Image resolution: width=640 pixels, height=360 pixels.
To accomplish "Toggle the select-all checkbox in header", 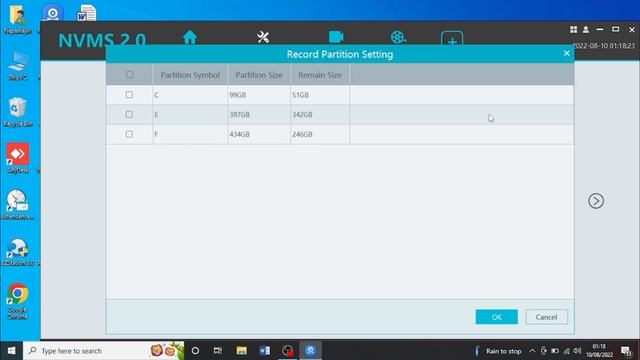I will (x=129, y=75).
